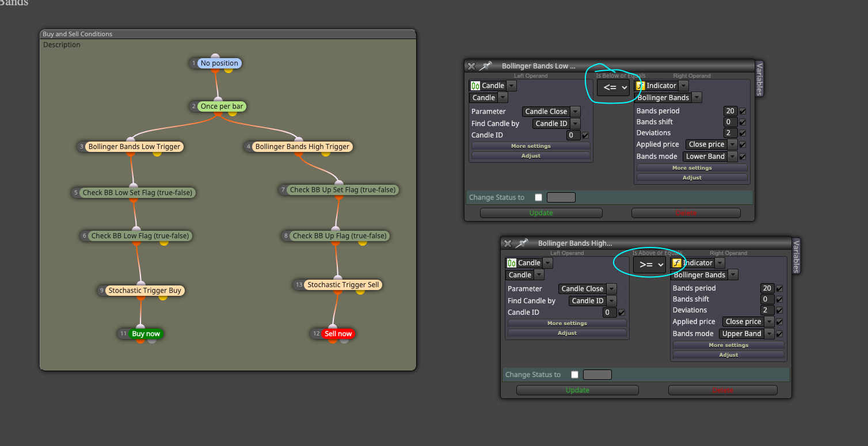Screen dimensions: 868x446
Task: Click the yellow indicator icon in the Low dialog
Action: coord(640,86)
